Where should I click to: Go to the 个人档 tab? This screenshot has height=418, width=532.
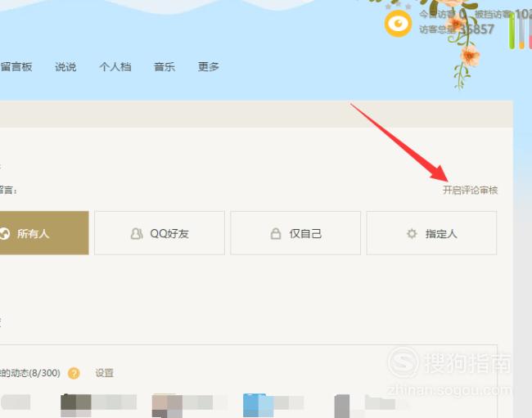coord(115,66)
